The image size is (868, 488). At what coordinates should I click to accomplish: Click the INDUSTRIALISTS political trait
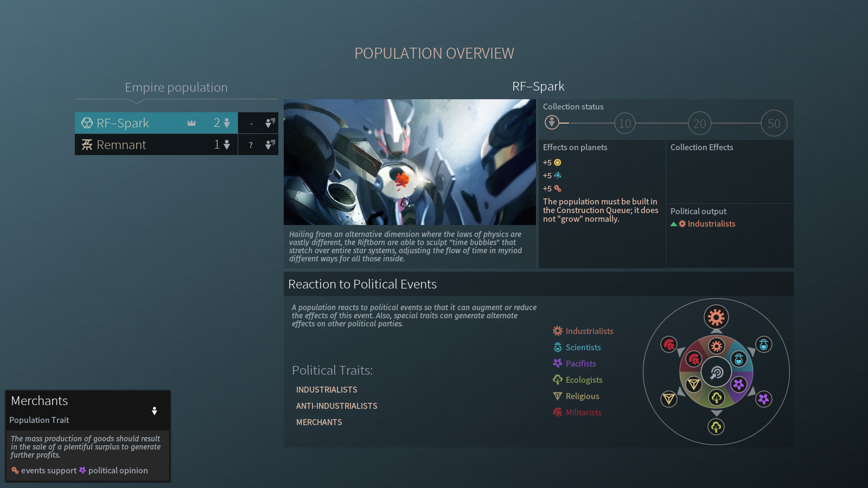tap(327, 390)
